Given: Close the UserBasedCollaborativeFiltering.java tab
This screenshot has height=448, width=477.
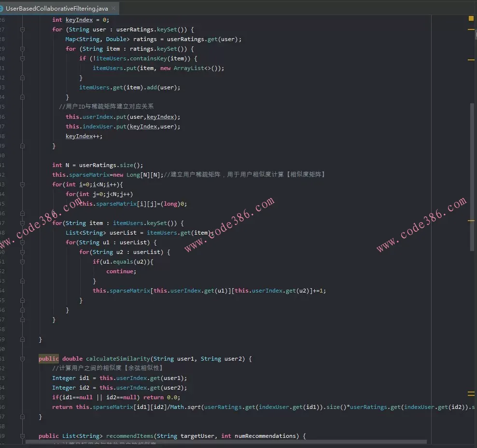Looking at the screenshot, I should pos(113,9).
